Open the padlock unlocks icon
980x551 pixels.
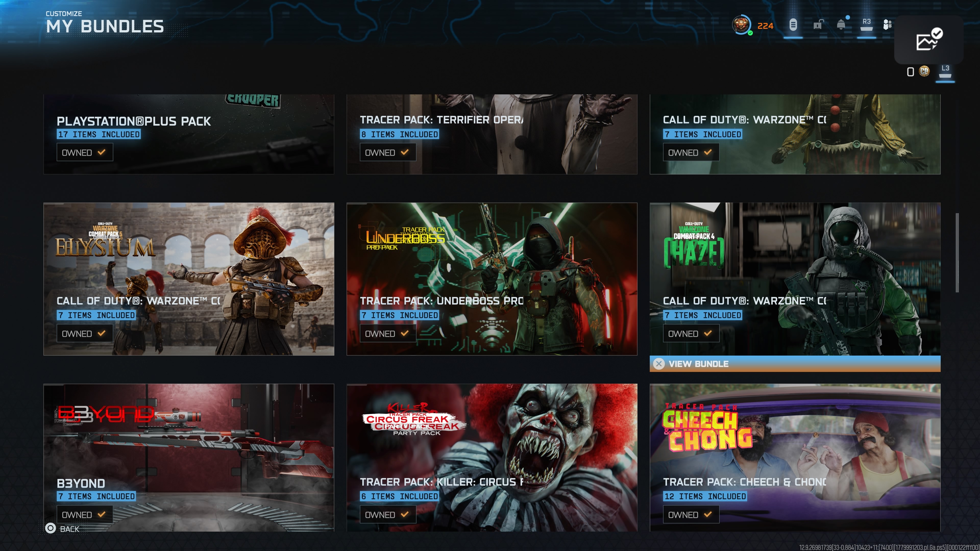click(818, 25)
